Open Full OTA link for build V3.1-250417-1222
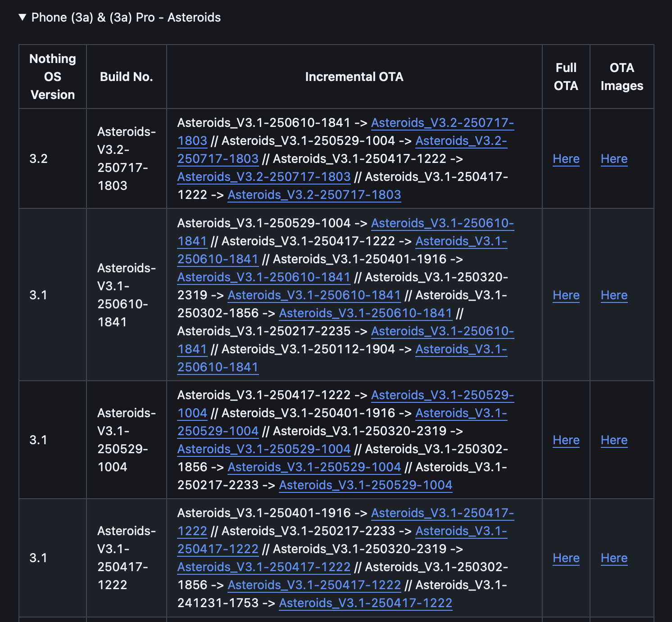Screen dimensions: 672x622 coord(566,558)
